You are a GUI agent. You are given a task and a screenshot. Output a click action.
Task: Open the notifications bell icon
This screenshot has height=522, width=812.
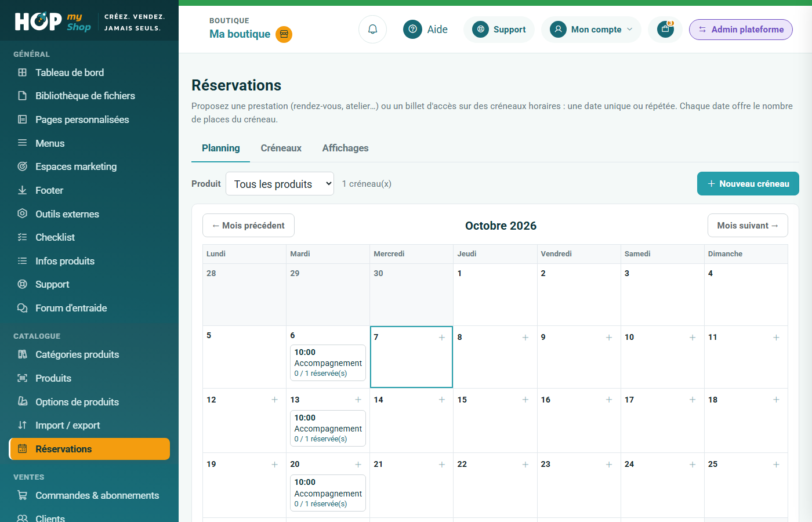pos(372,30)
